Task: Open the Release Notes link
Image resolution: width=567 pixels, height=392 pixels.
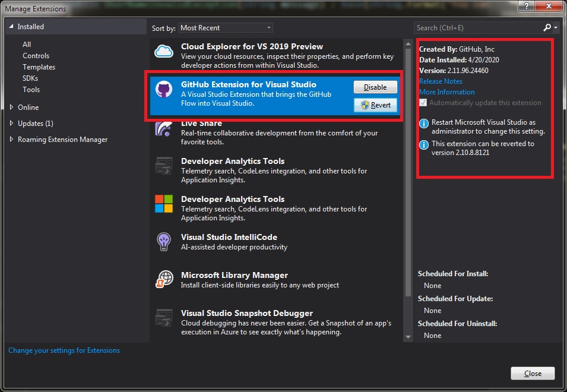Action: [x=441, y=81]
